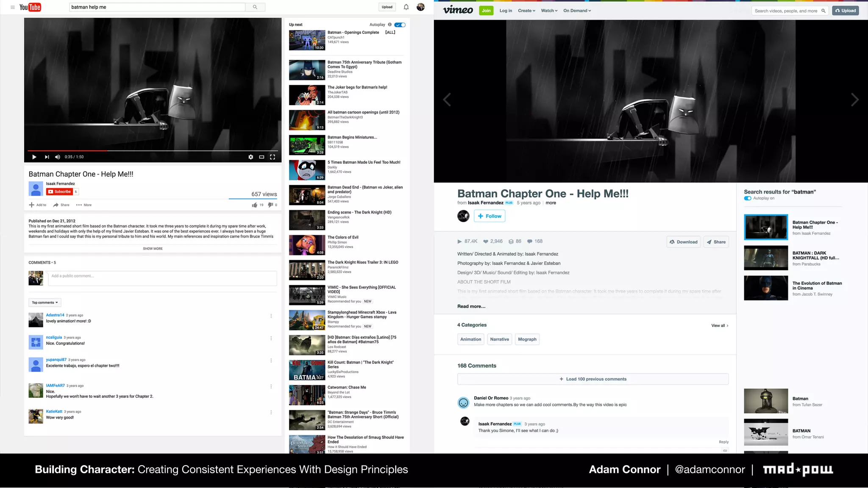Click the Vimeo Share button

[x=716, y=242]
